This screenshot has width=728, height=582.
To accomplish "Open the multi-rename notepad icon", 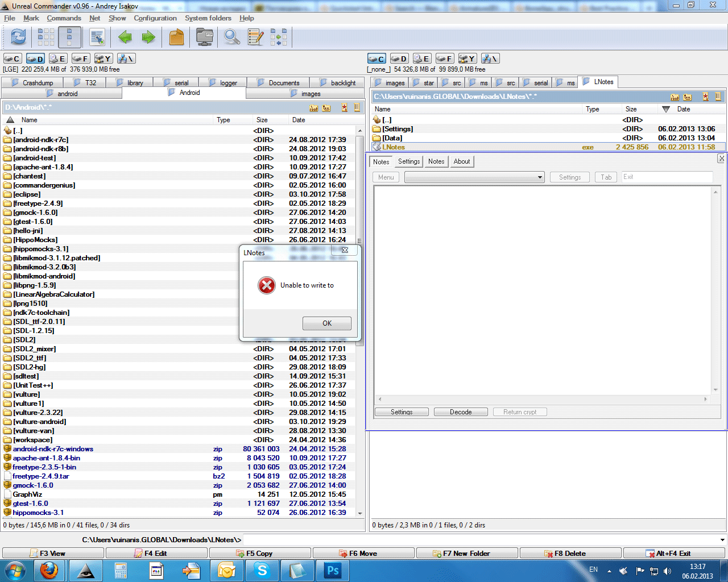I will (256, 38).
